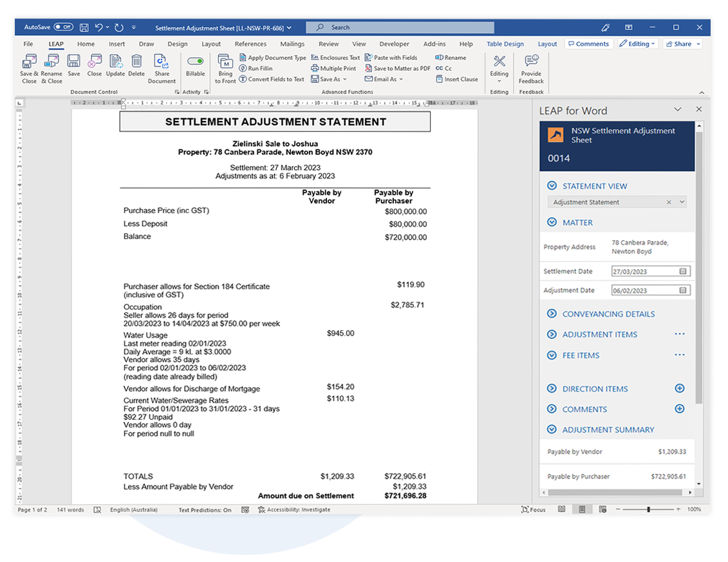This screenshot has height=562, width=728.
Task: Open the Adjustment Statement view dropdown
Action: tap(682, 202)
